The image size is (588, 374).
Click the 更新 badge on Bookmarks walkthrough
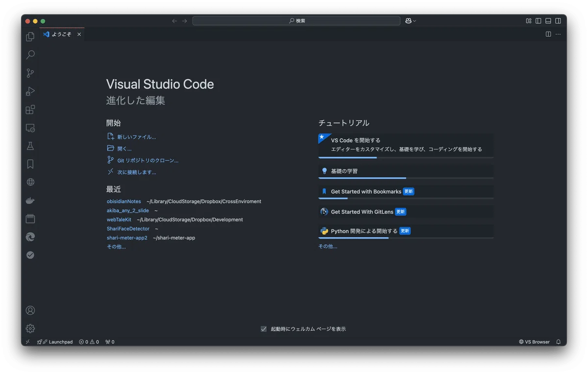409,192
